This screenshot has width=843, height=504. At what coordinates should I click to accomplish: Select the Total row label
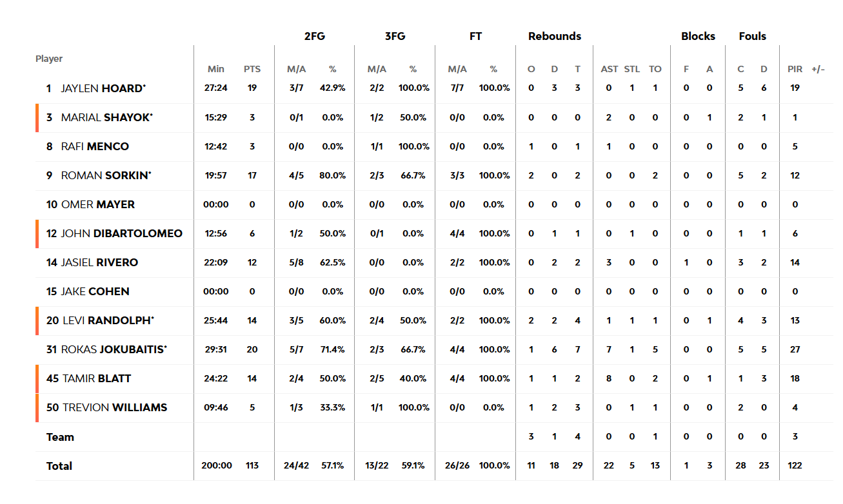[x=59, y=466]
